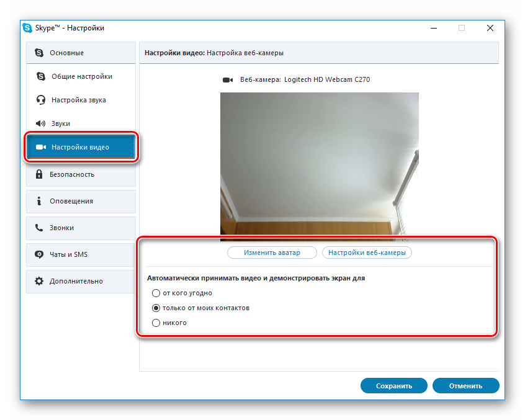Click the 'Автоматически принимать видео' heading text
Viewport: 525px width, 420px height.
tap(256, 278)
